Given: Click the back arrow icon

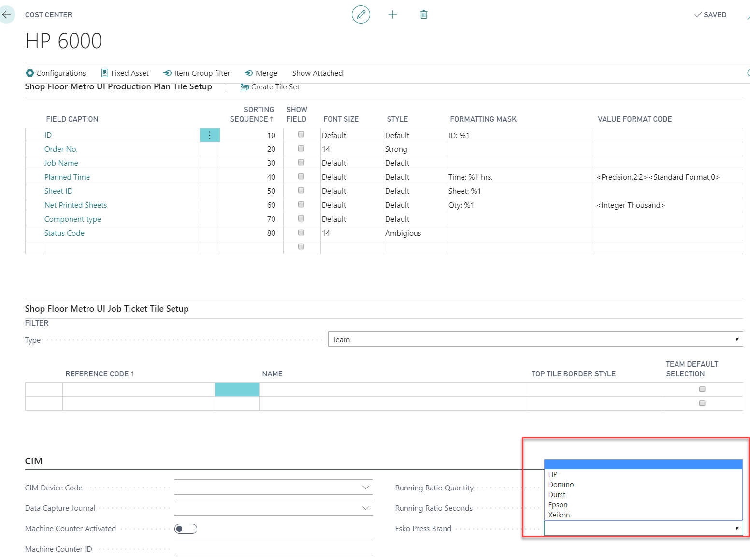Looking at the screenshot, I should click(7, 14).
